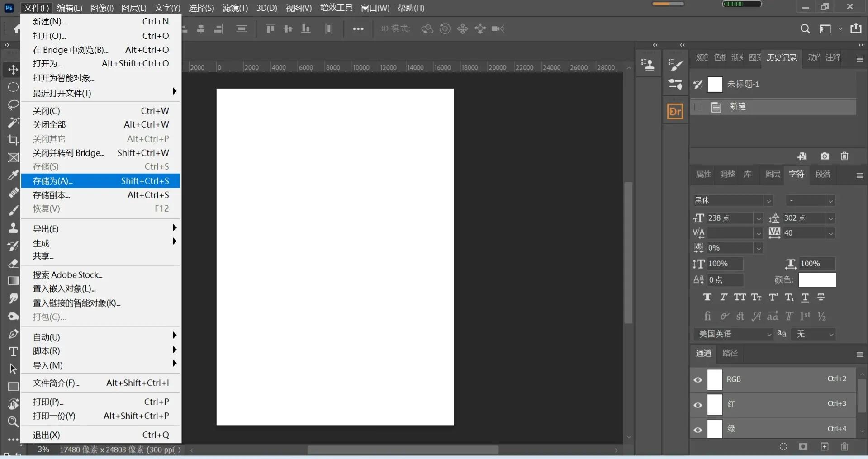Hide the RGB channel visibility

tap(698, 380)
